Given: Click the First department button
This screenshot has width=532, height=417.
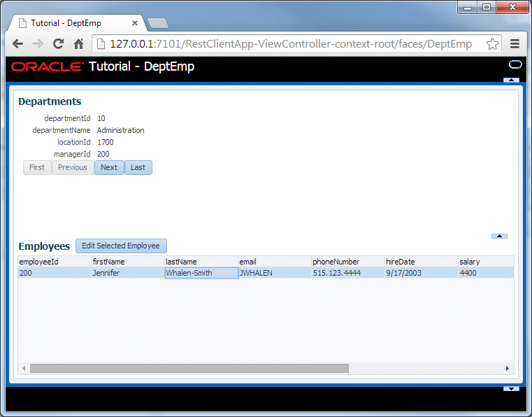Looking at the screenshot, I should (x=37, y=167).
